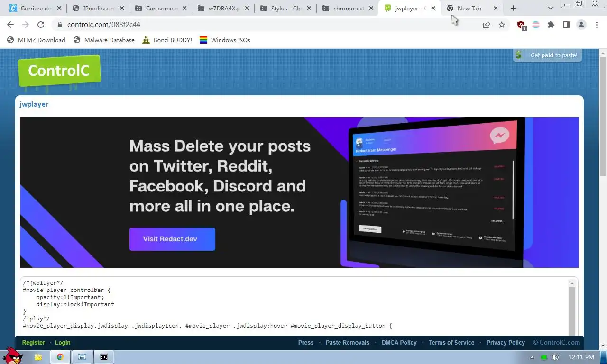
Task: Close the w7DBA4X tab
Action: click(x=247, y=8)
